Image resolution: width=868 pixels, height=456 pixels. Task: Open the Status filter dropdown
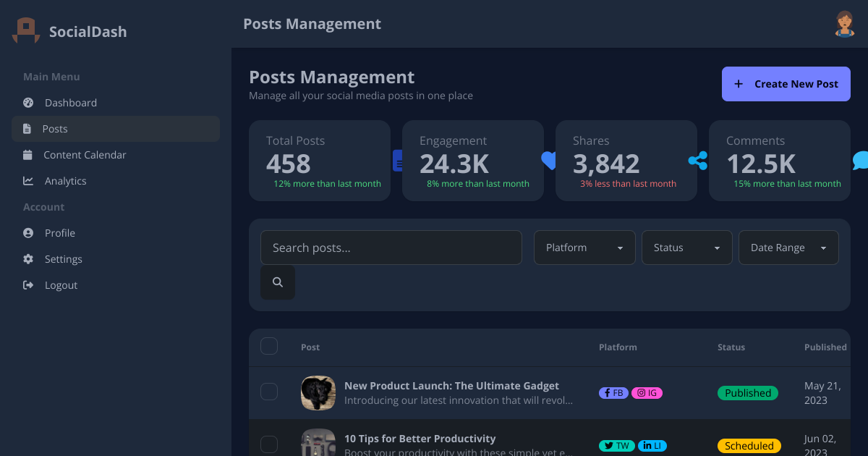point(686,247)
